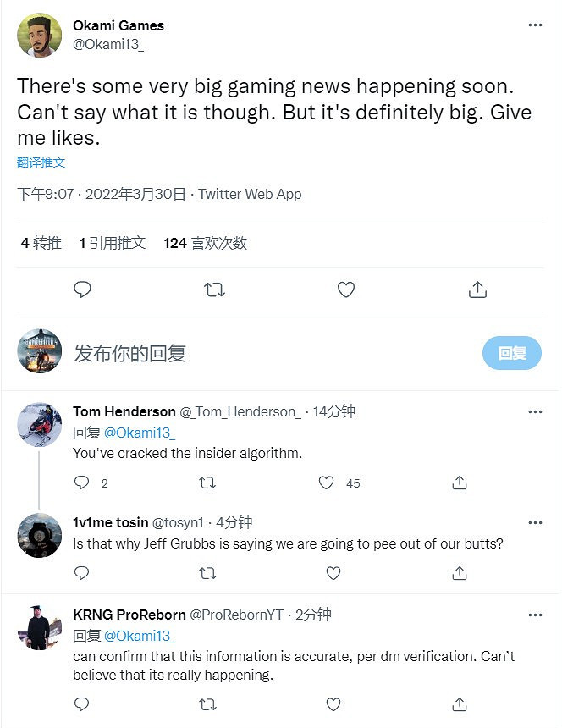This screenshot has width=562, height=728.
Task: View the 4 转推 retweets list
Action: (41, 243)
